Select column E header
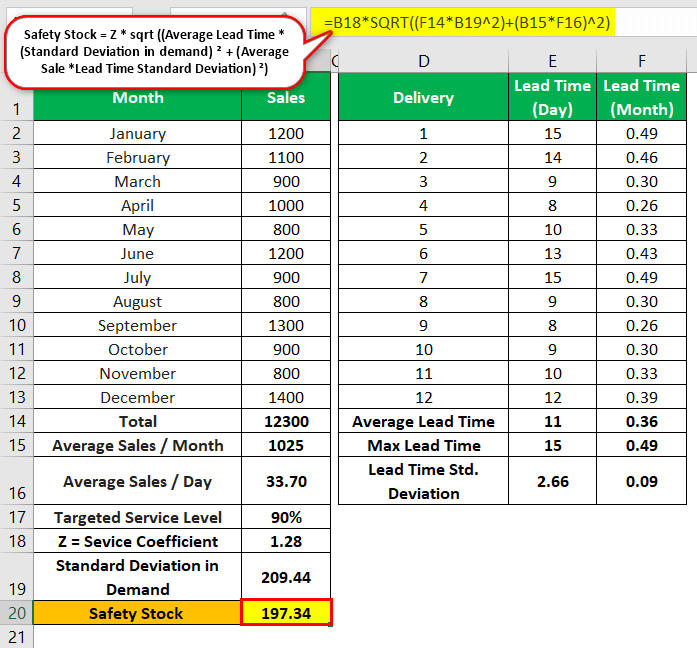This screenshot has height=648, width=697. click(552, 61)
